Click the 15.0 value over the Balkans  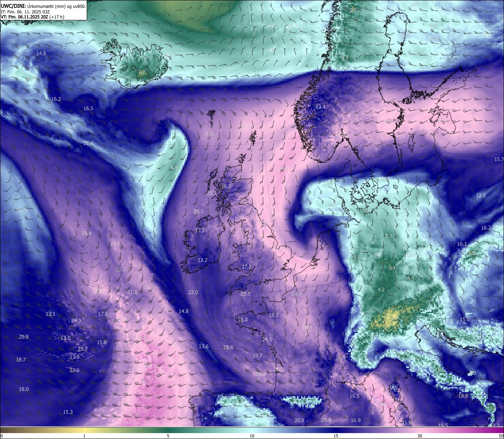(x=465, y=320)
